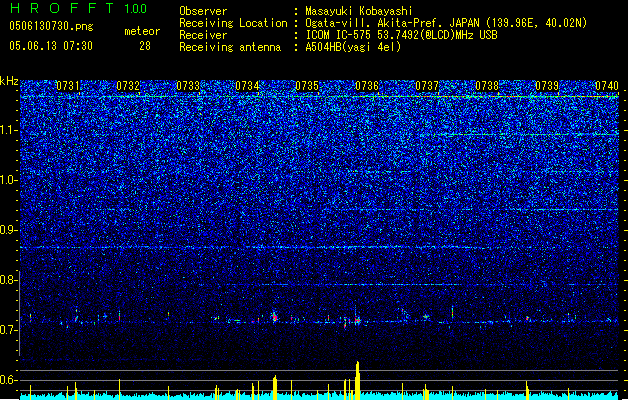Click the 'meteor' label

click(142, 31)
